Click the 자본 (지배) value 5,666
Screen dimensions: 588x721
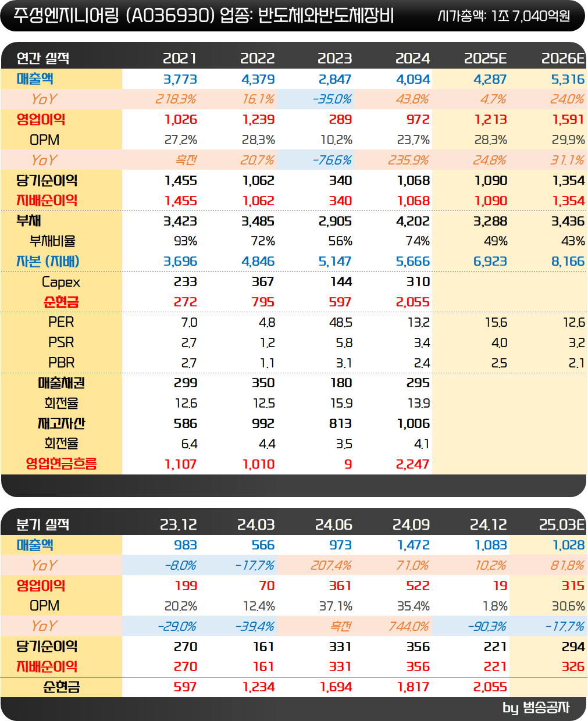point(413,262)
